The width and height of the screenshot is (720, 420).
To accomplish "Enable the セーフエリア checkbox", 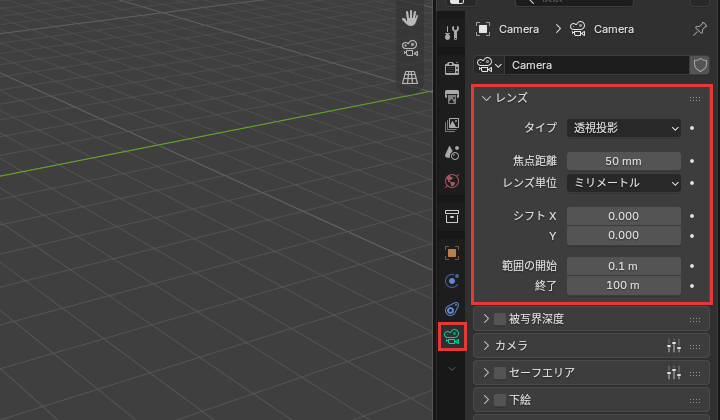I will tap(500, 373).
